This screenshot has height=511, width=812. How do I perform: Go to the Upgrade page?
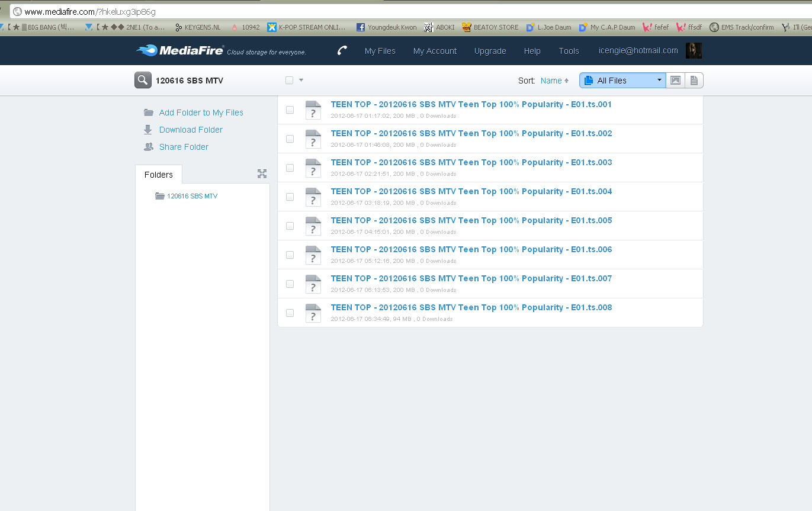[x=490, y=51]
